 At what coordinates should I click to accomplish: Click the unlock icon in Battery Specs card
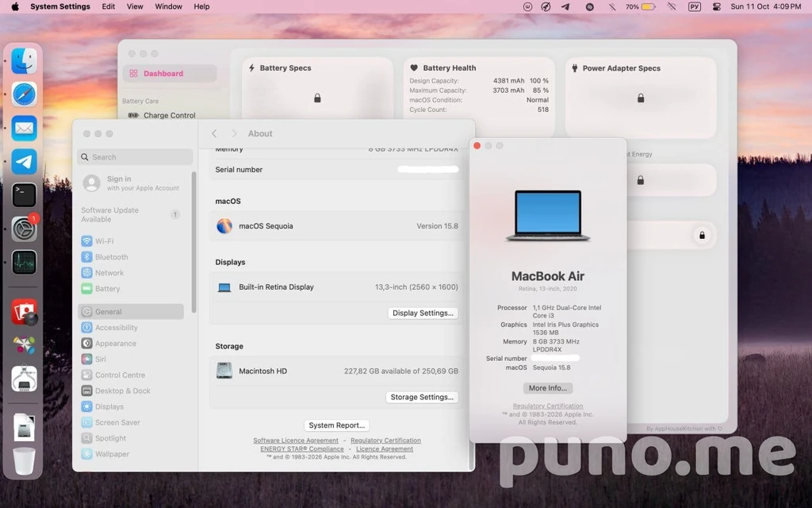(x=317, y=98)
